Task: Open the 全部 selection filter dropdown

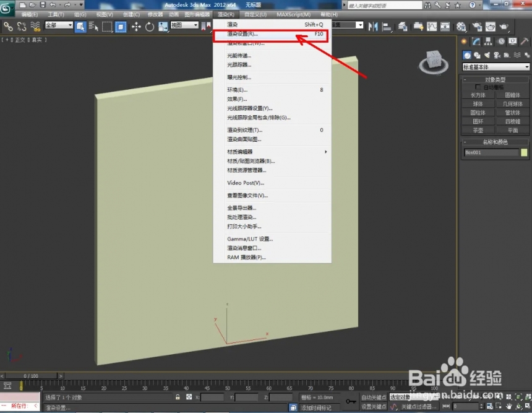Action: [59, 25]
